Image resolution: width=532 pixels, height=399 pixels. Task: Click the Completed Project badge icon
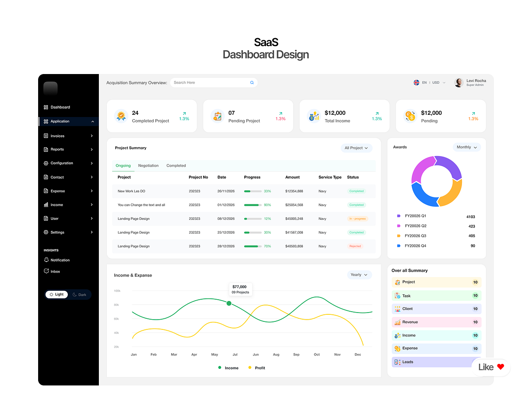pos(121,116)
